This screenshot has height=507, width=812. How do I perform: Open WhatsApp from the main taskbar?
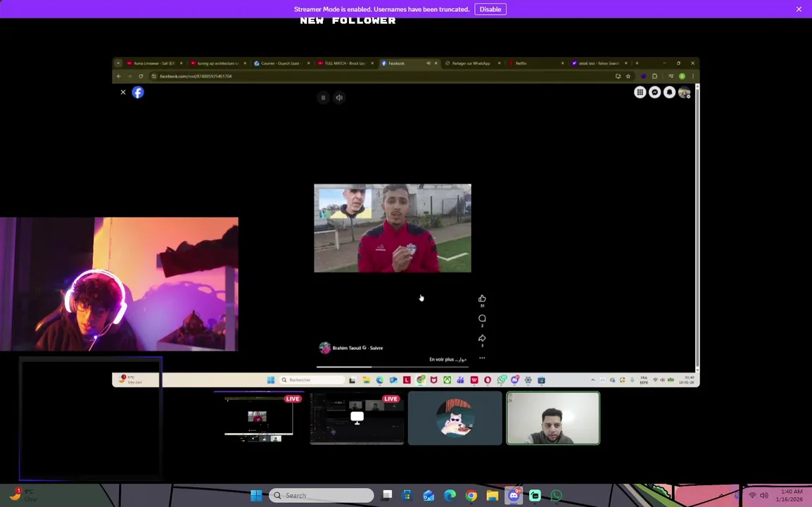556,496
